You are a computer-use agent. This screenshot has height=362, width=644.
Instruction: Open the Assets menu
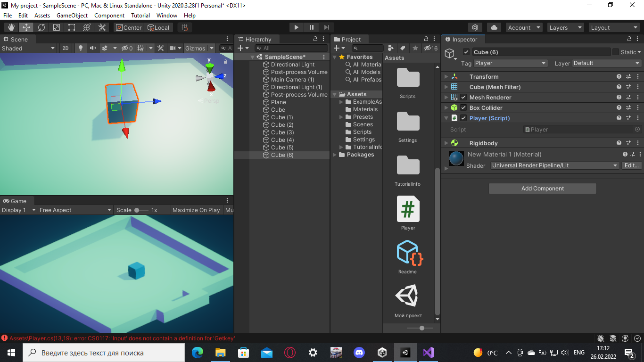(42, 16)
